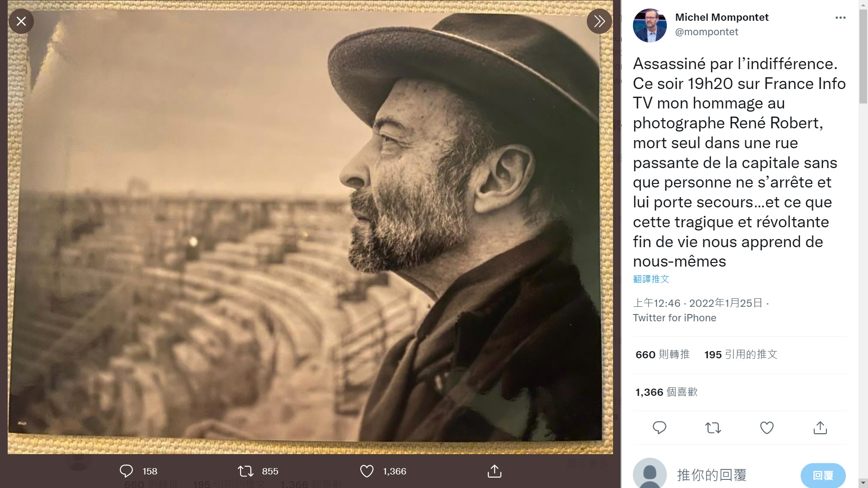Close the photo viewer with X button
Image resolution: width=868 pixels, height=488 pixels.
coord(21,21)
